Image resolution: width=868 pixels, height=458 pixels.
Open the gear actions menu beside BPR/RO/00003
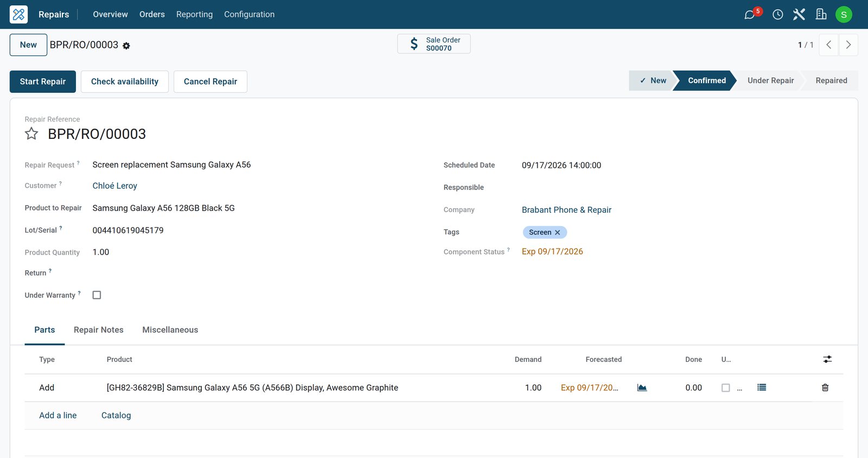tap(126, 46)
